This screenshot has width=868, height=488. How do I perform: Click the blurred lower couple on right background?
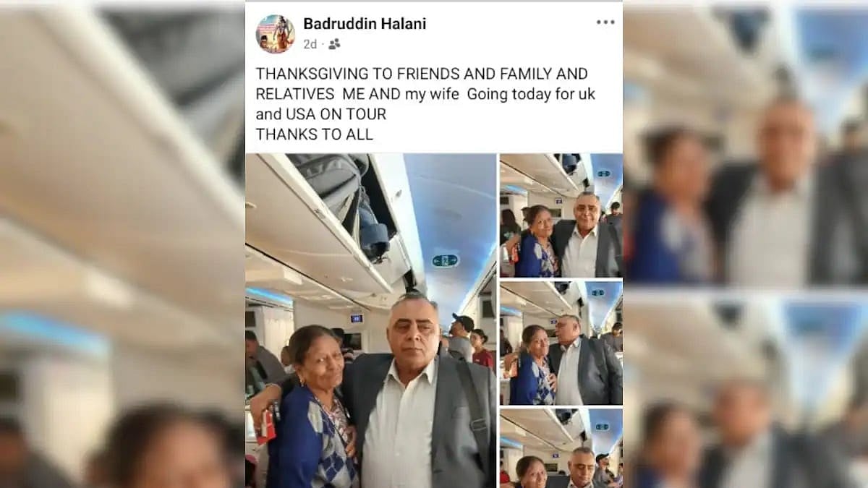coord(746,427)
